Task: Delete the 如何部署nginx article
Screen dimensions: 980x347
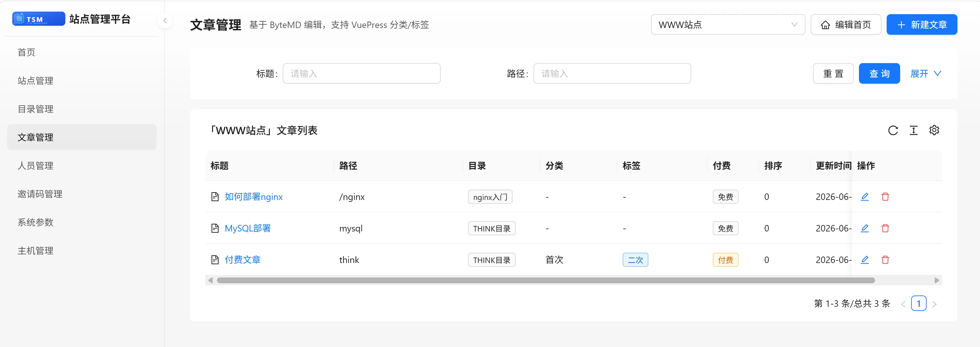Action: [x=885, y=197]
